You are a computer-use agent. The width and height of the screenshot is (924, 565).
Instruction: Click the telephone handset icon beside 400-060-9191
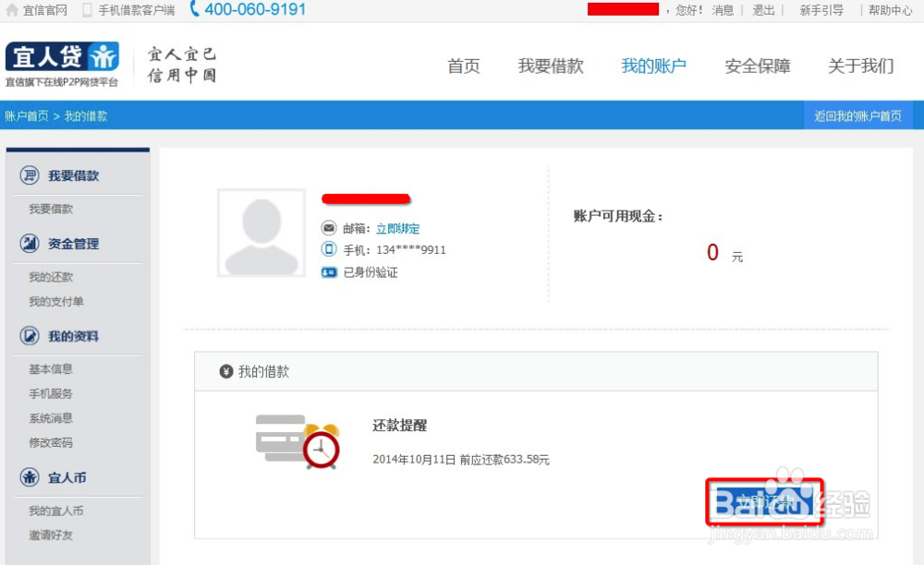(194, 9)
